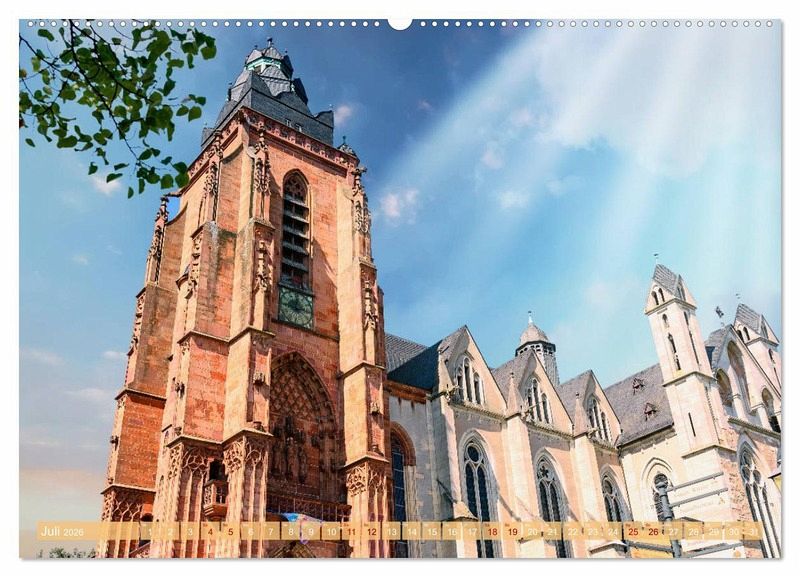Select day 31 in the calendar strip
The height and width of the screenshot is (577, 800).
(x=754, y=531)
